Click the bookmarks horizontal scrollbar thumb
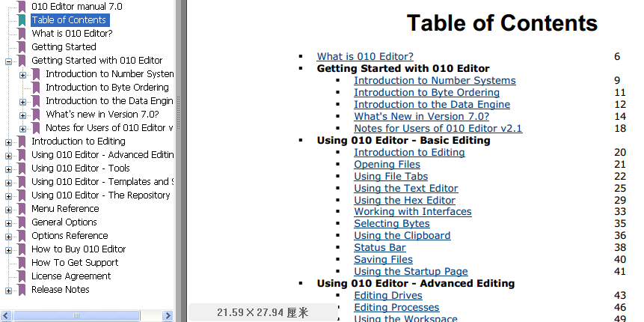Image resolution: width=644 pixels, height=322 pixels. point(76,316)
